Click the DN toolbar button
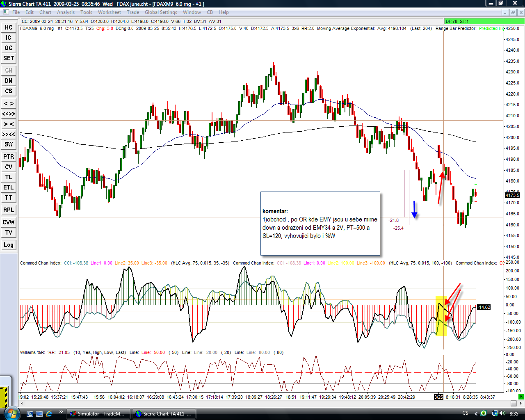525x420 pixels. [x=9, y=81]
